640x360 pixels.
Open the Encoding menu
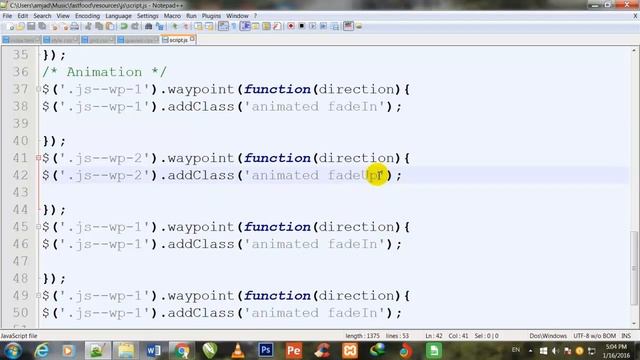pos(87,16)
